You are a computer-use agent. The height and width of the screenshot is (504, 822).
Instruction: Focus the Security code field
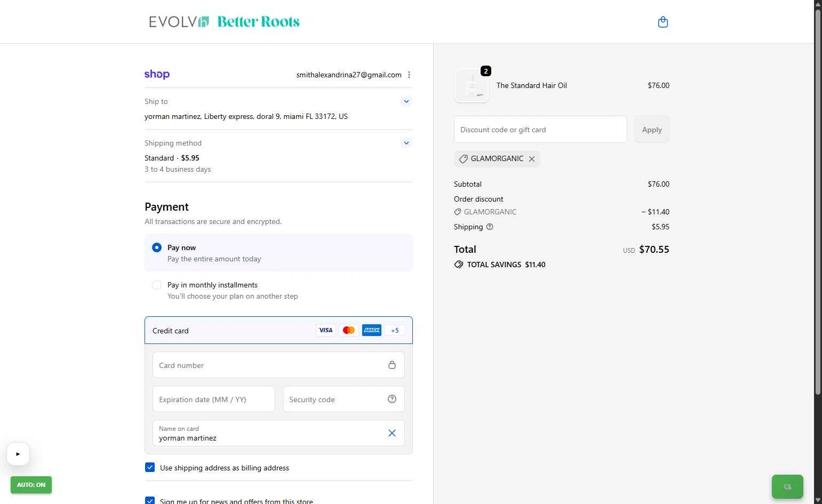344,399
